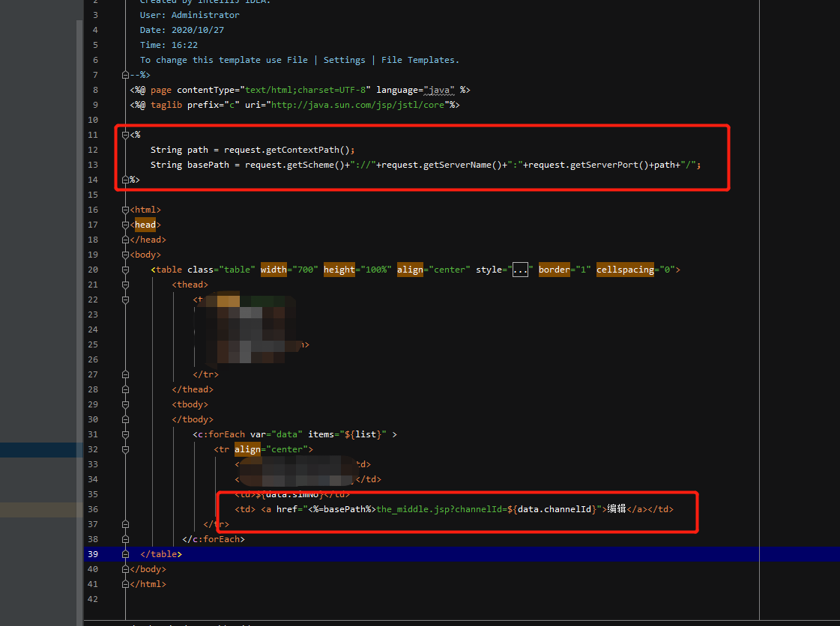Toggle the </table> fold marker on line 39

coord(125,554)
